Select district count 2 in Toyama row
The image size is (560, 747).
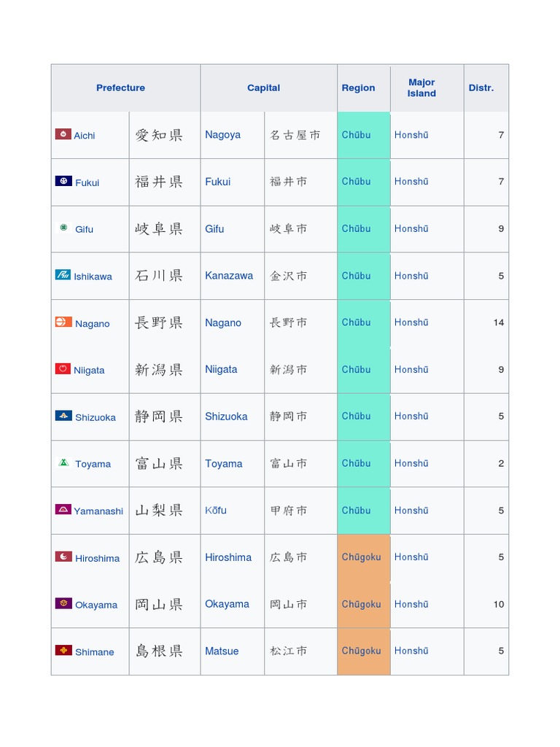pyautogui.click(x=501, y=463)
